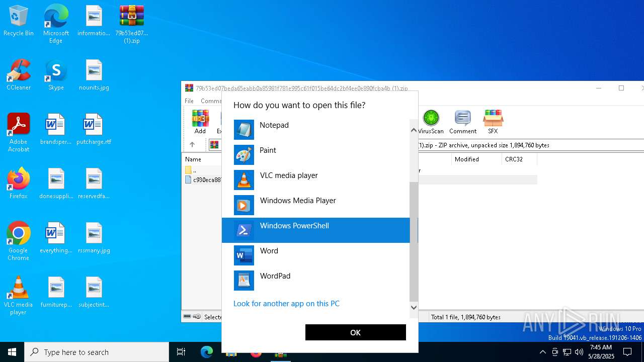
Task: Choose Paint to open the file
Action: (x=315, y=155)
